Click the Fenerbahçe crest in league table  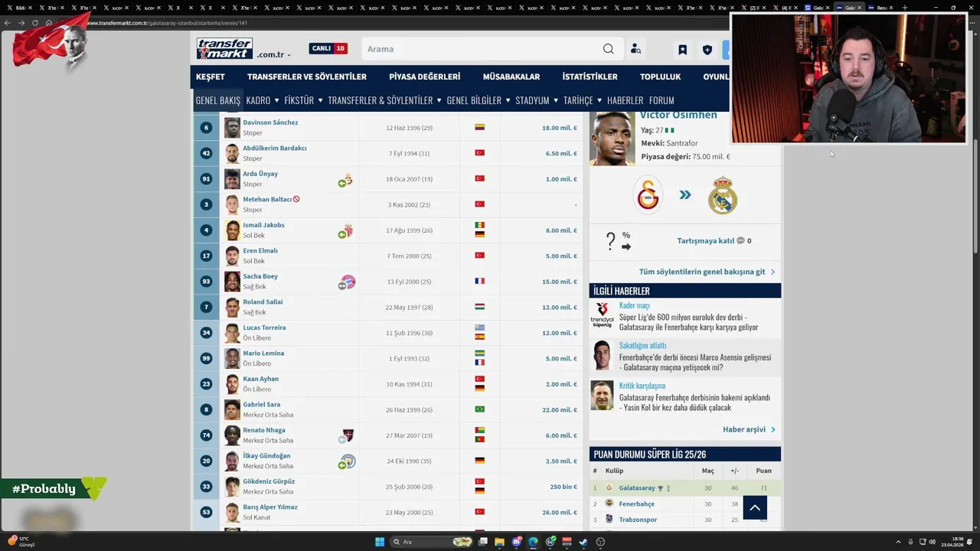609,504
